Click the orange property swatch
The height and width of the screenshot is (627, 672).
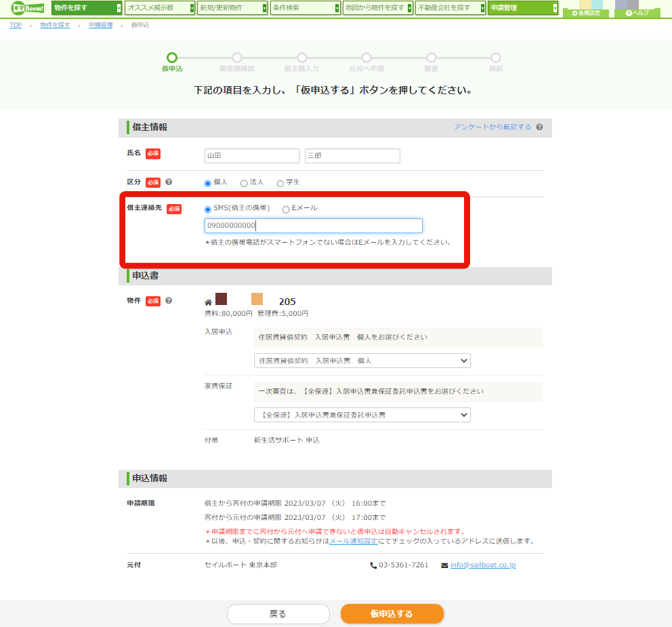coord(257,299)
